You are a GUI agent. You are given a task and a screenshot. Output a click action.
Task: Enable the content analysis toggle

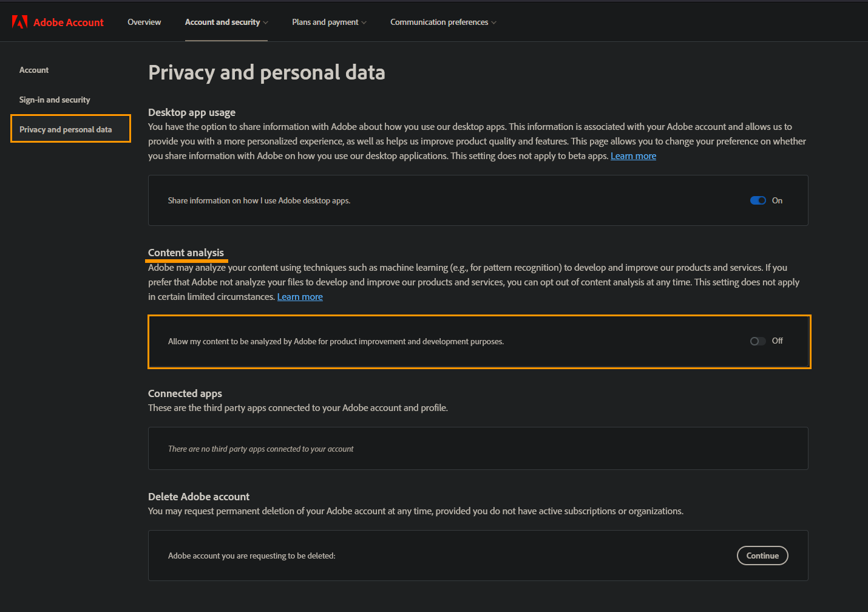[758, 341]
